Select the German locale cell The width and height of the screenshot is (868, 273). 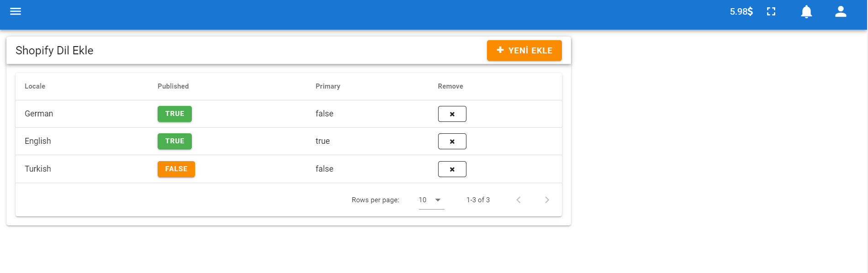[x=39, y=114]
